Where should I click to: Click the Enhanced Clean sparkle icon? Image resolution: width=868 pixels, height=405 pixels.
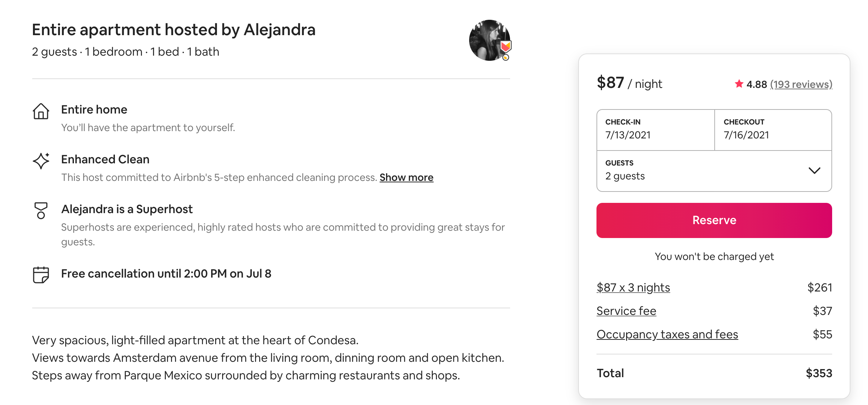tap(41, 161)
